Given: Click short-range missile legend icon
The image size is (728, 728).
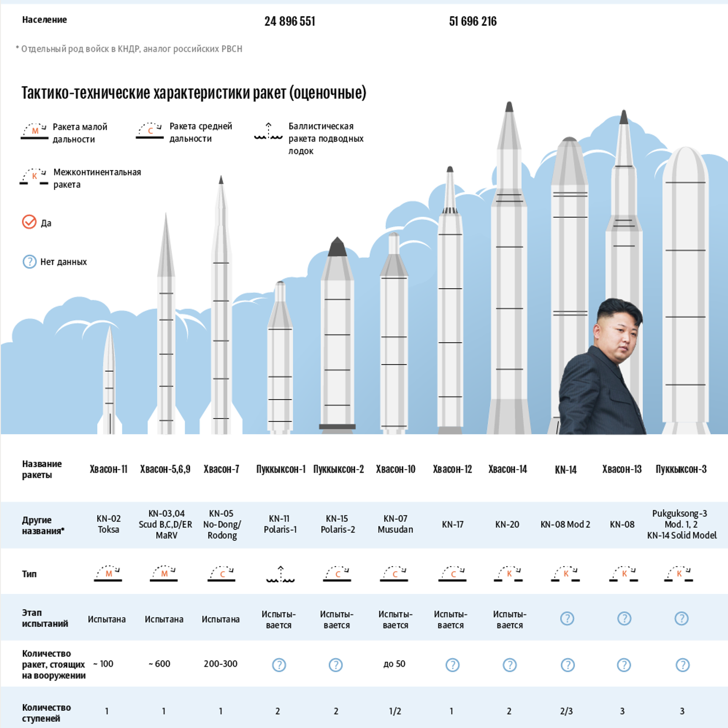Looking at the screenshot, I should pyautogui.click(x=35, y=131).
